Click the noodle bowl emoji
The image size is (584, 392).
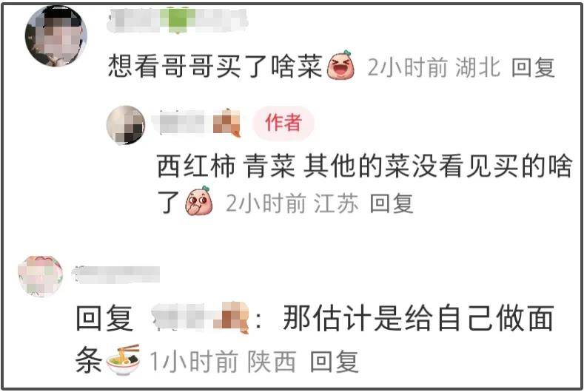tap(124, 360)
